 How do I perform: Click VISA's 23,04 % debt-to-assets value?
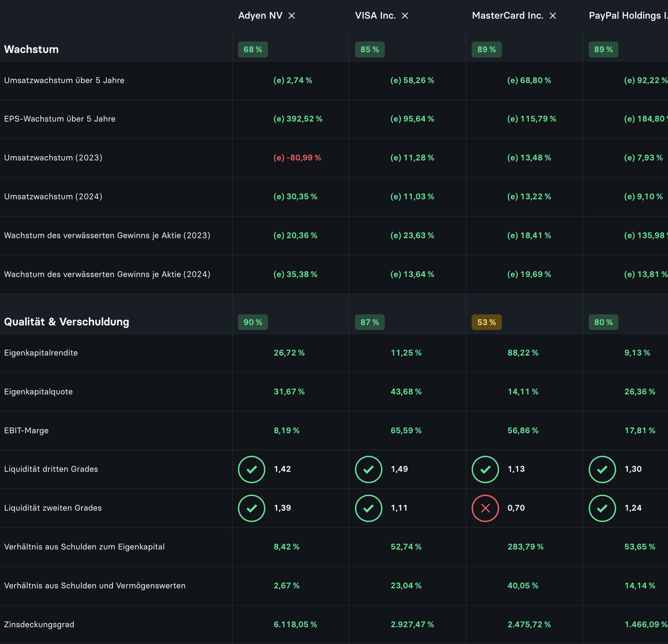(406, 586)
